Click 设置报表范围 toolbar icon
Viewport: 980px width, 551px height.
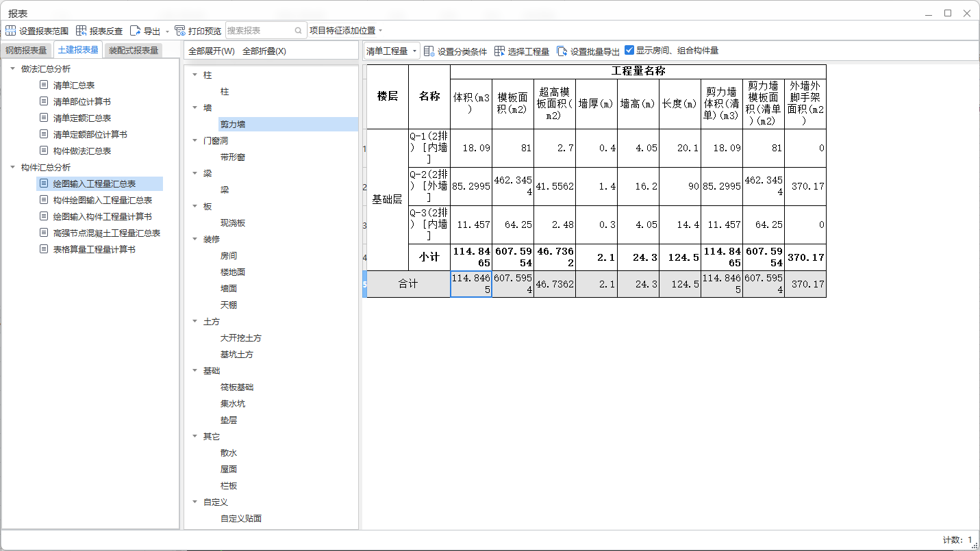[10, 31]
